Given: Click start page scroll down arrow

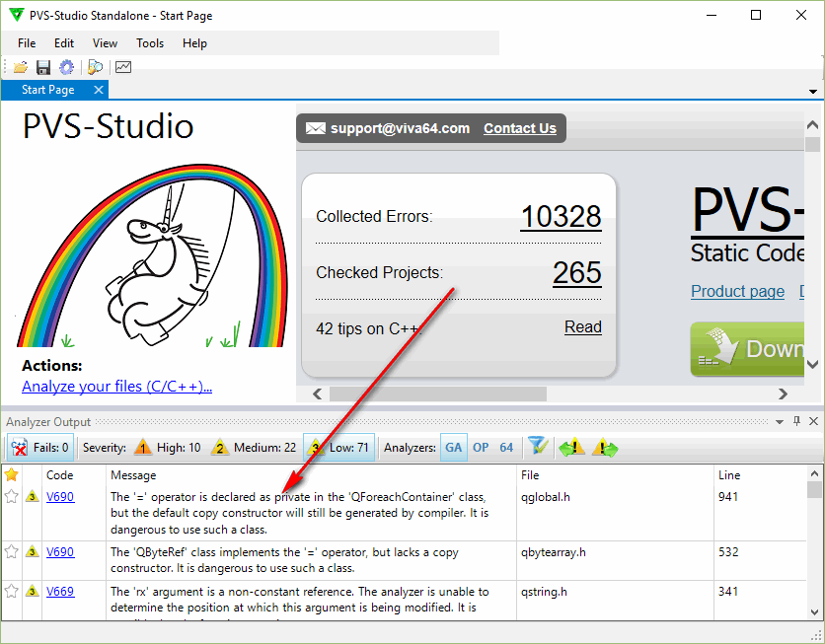Looking at the screenshot, I should coord(812,364).
